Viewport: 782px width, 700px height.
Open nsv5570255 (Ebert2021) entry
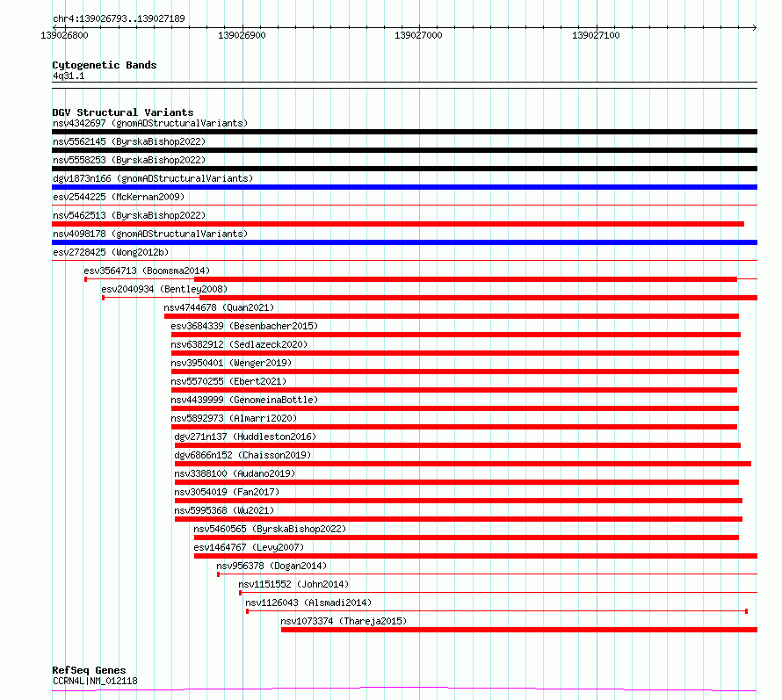228,381
